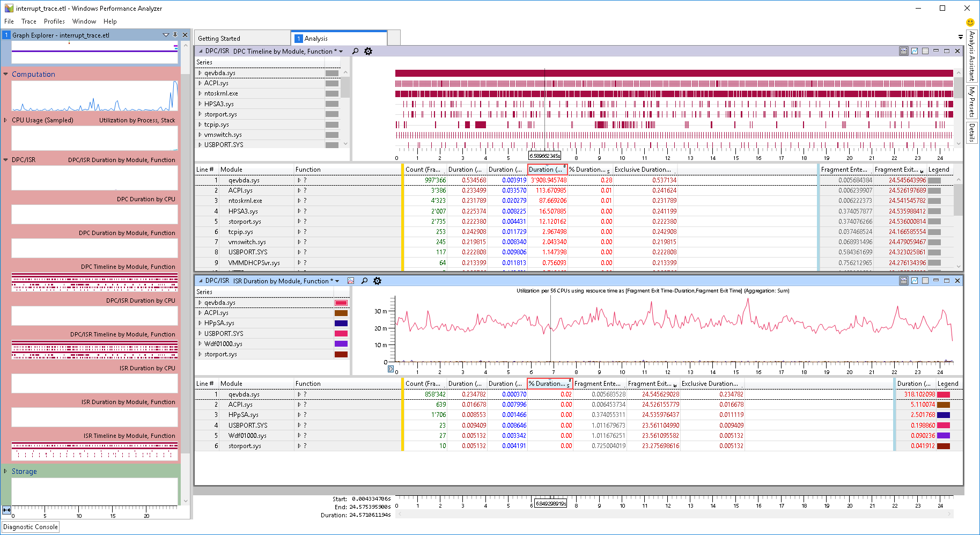Open the File menu
This screenshot has height=535, width=980.
[x=9, y=21]
